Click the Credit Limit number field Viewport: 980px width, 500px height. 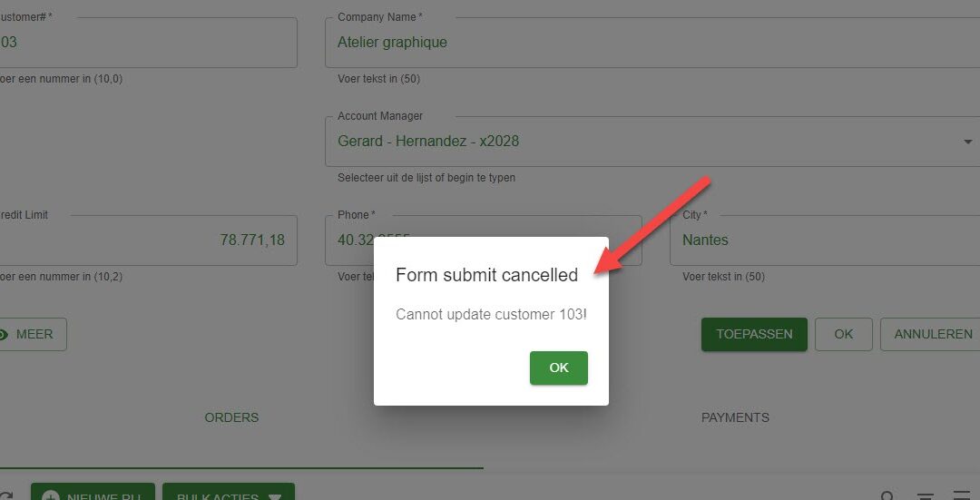point(148,240)
